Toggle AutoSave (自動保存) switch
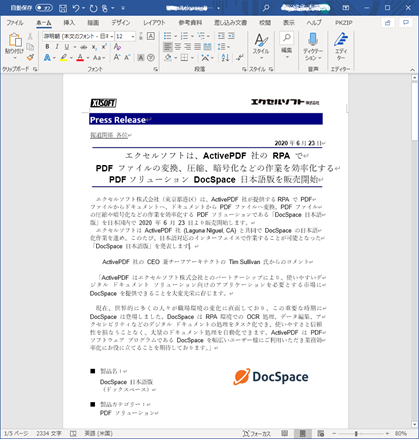 tap(44, 8)
